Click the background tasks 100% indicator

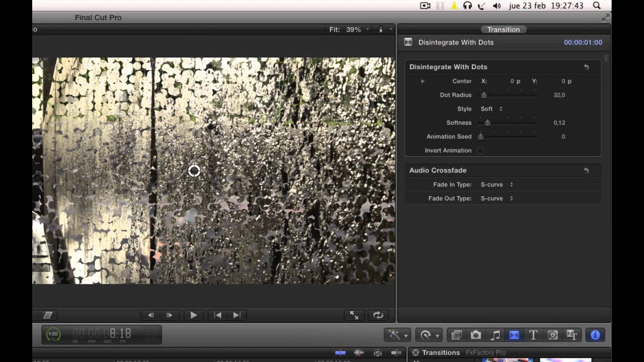53,334
